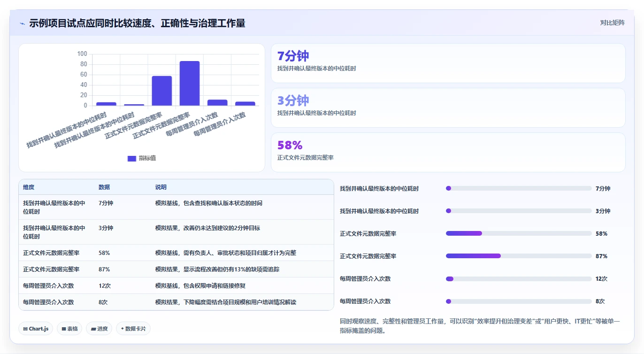Screen dimensions: 644x354
Task: Click the 100 label on the chart's y-axis
Action: click(x=82, y=54)
